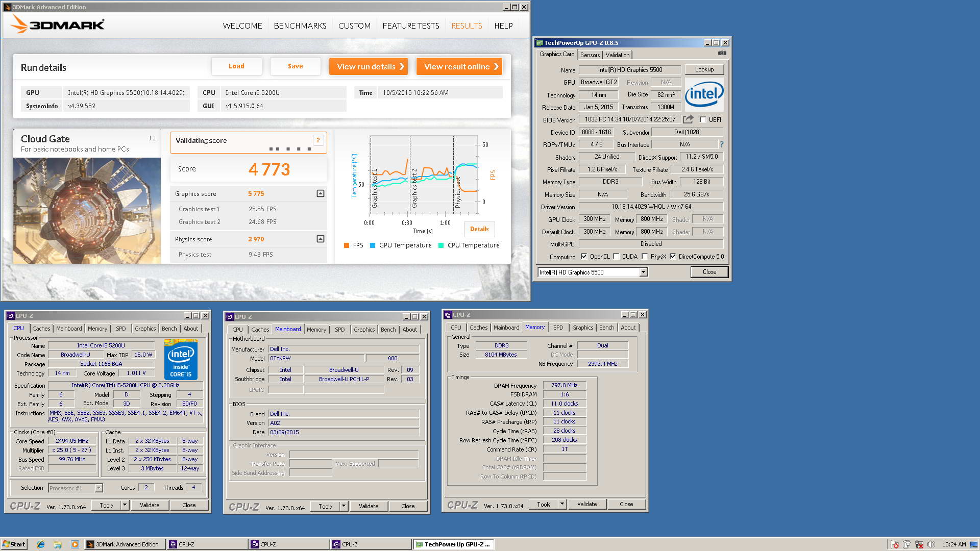Open Internet Explorer from taskbar
This screenshot has width=980, height=551.
click(41, 544)
